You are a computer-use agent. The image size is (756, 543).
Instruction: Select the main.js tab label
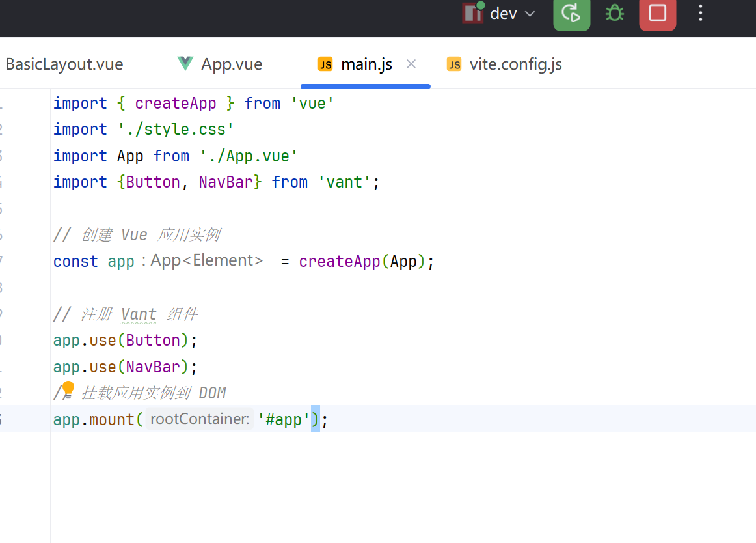[x=366, y=64]
